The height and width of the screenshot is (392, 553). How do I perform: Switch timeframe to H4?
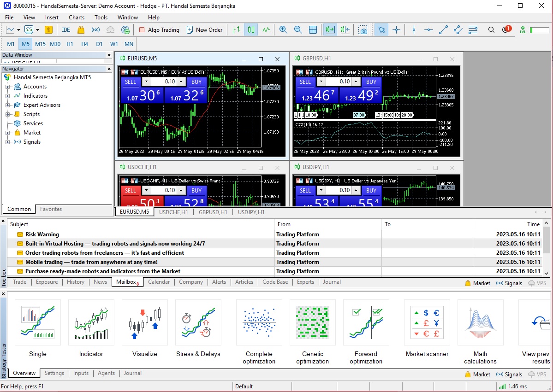pyautogui.click(x=85, y=44)
